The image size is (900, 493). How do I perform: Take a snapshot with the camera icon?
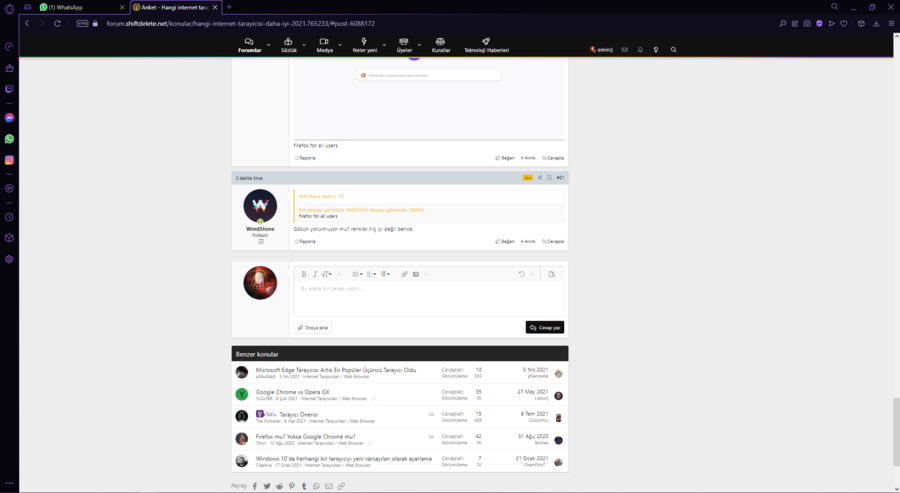[x=807, y=24]
